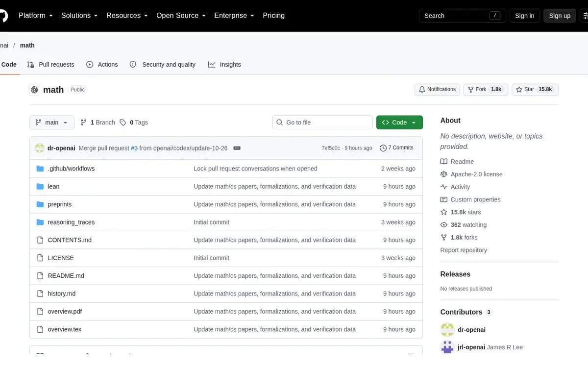Click the preprints folder icon
The image size is (588, 392).
pyautogui.click(x=40, y=204)
